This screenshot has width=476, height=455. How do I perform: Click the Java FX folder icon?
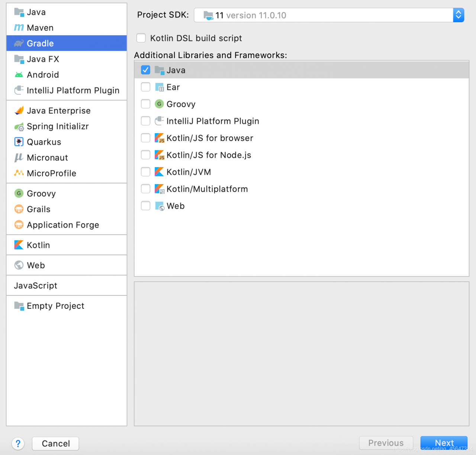(x=19, y=59)
